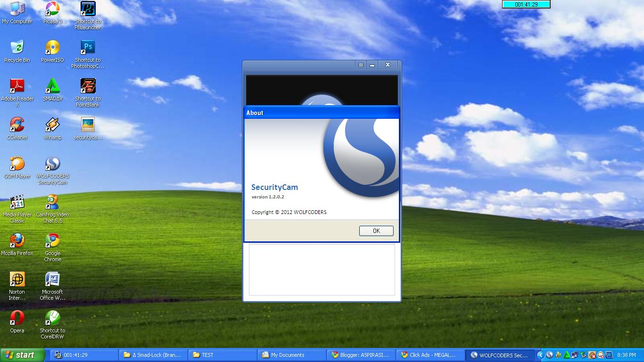Screen dimensions: 644x362
Task: Select the GOM Player desktop icon
Action: [x=17, y=167]
